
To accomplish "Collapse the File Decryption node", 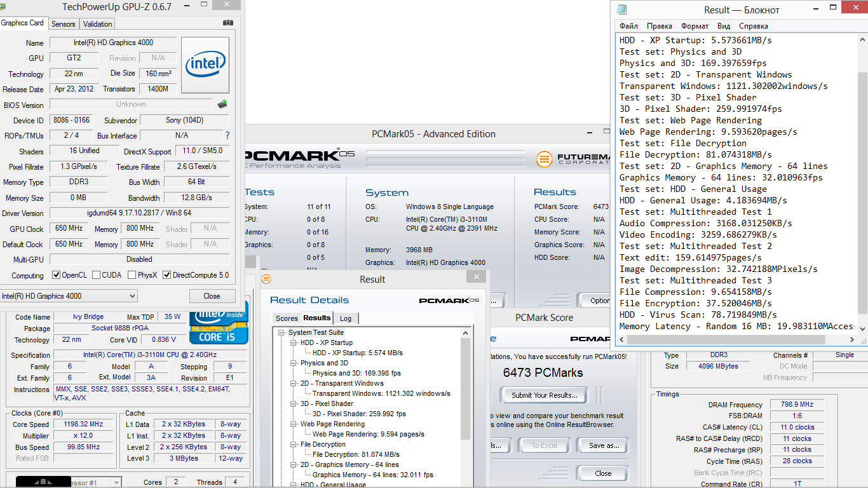I will pyautogui.click(x=294, y=444).
